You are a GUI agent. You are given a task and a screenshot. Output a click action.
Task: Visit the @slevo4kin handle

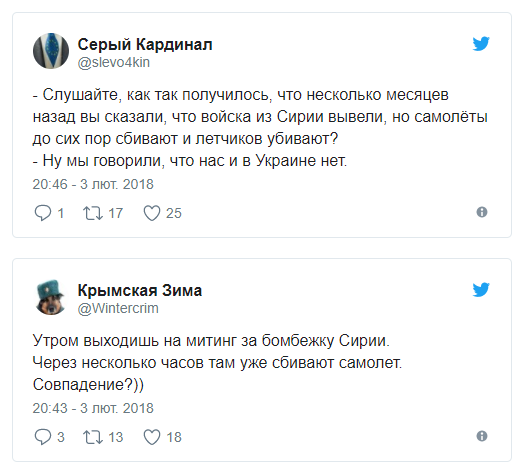[x=114, y=62]
